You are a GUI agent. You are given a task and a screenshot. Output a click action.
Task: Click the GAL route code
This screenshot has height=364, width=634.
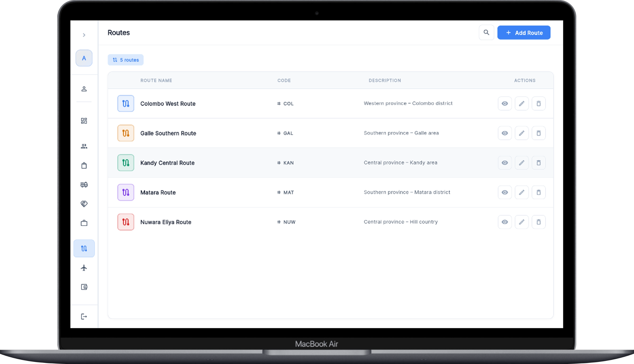pyautogui.click(x=285, y=133)
